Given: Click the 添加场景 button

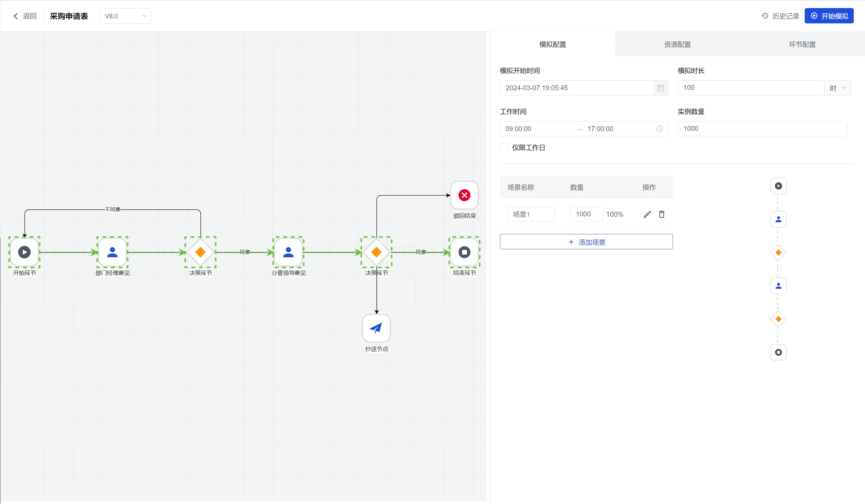Looking at the screenshot, I should click(x=586, y=242).
